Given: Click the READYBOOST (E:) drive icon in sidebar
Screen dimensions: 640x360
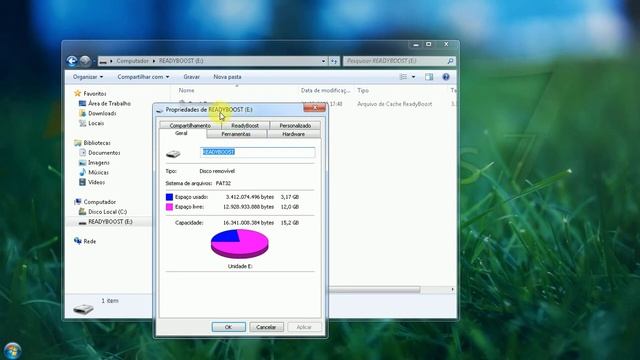Looking at the screenshot, I should (82, 222).
